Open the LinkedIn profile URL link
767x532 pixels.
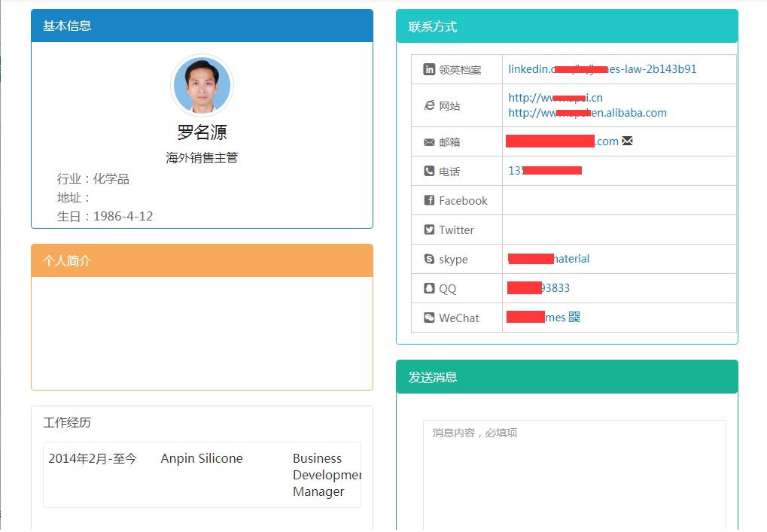[x=602, y=68]
